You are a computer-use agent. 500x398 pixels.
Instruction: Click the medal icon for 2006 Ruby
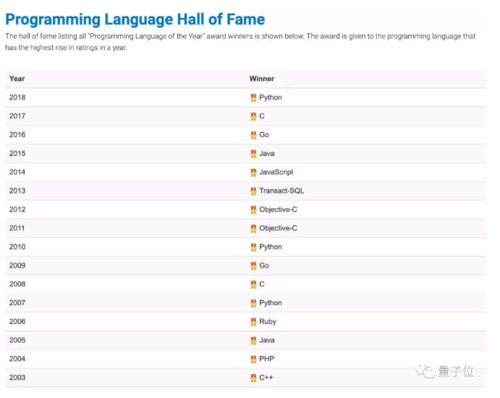coord(253,322)
